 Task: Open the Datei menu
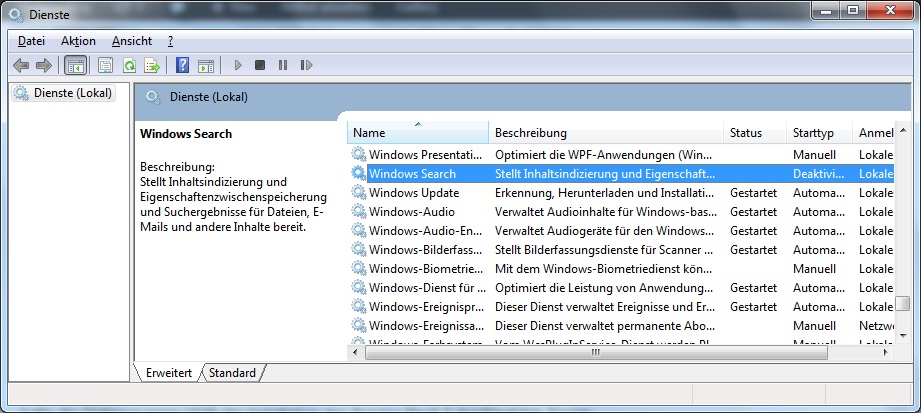(31, 41)
